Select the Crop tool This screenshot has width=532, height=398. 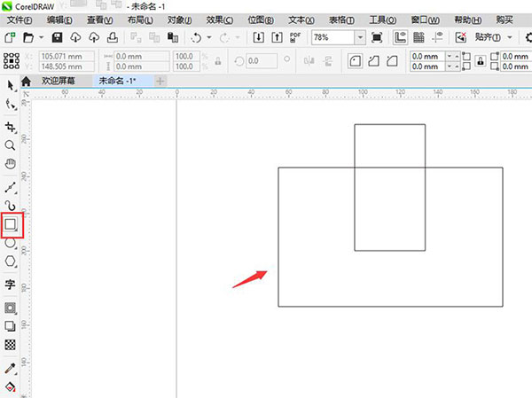pos(10,128)
